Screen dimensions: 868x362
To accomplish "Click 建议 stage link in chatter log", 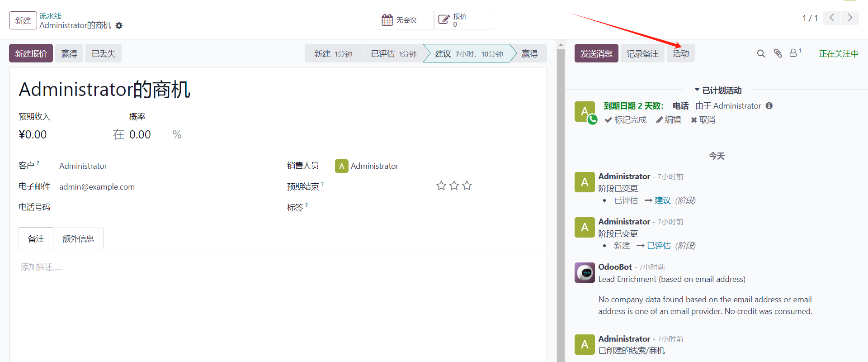I will (663, 200).
